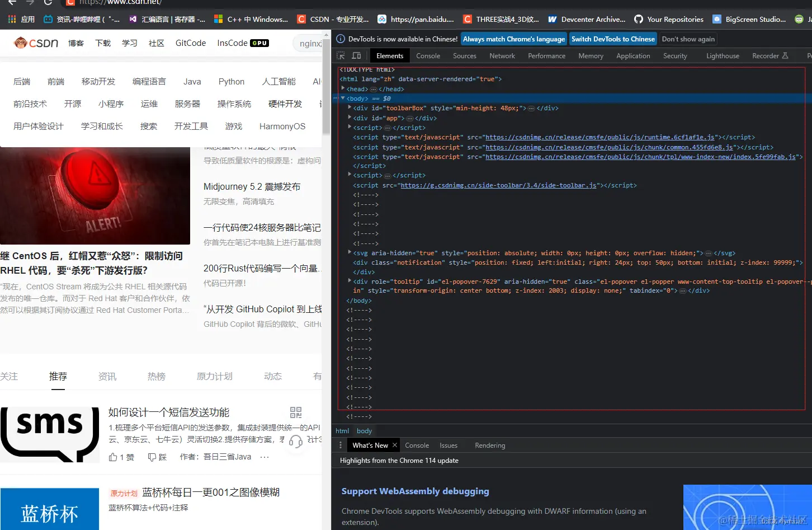The image size is (812, 530).
Task: Open the drawer three-dot menu in DevTools
Action: 341,445
